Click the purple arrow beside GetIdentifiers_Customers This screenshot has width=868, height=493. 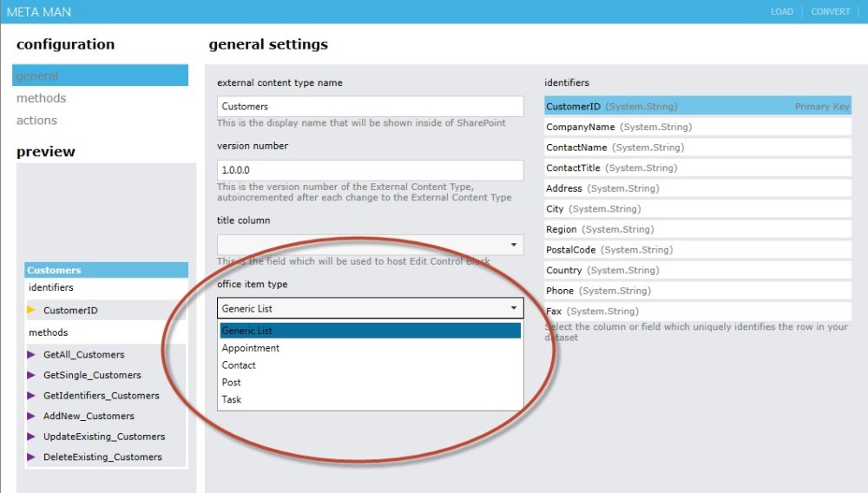click(31, 396)
